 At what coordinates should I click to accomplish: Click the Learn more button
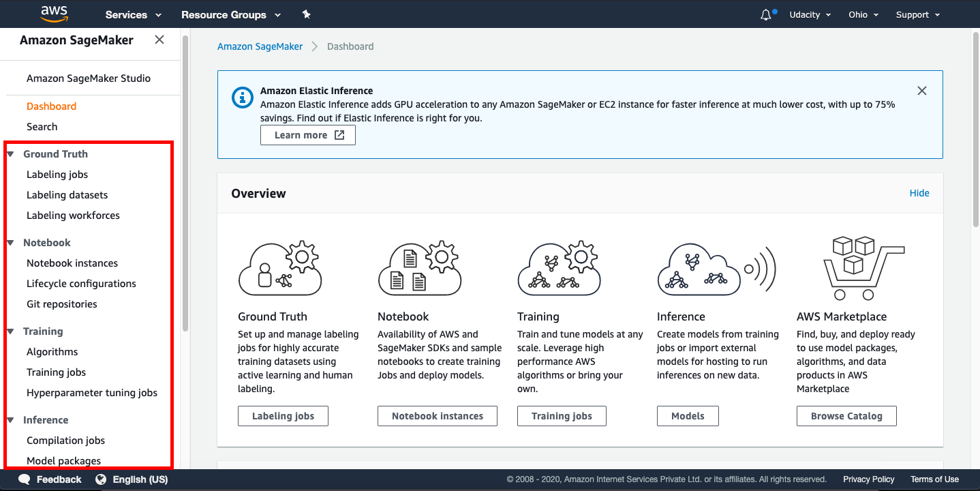(308, 135)
